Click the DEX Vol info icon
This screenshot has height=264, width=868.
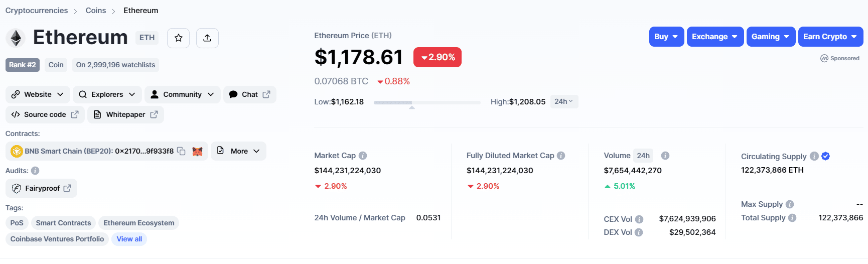639,232
